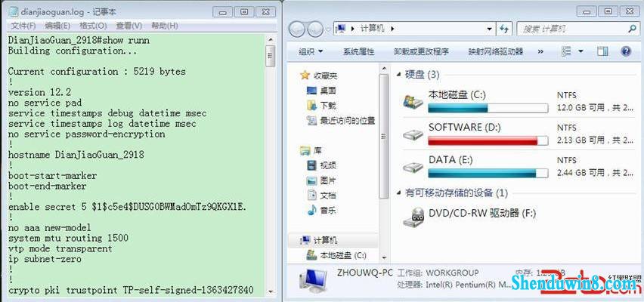Expand the address bar history dropdown
The width and height of the screenshot is (644, 302).
tap(489, 29)
